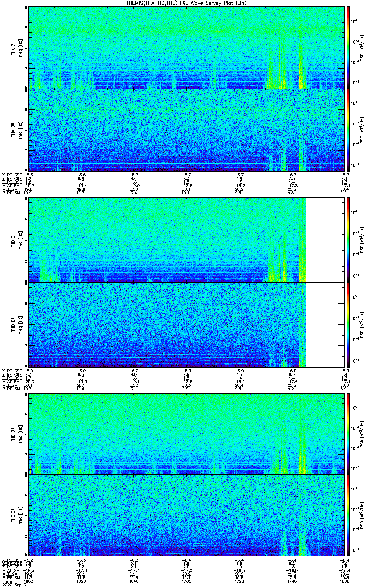Click the 1700 time tick label
368x588 pixels.
[x=187, y=581]
